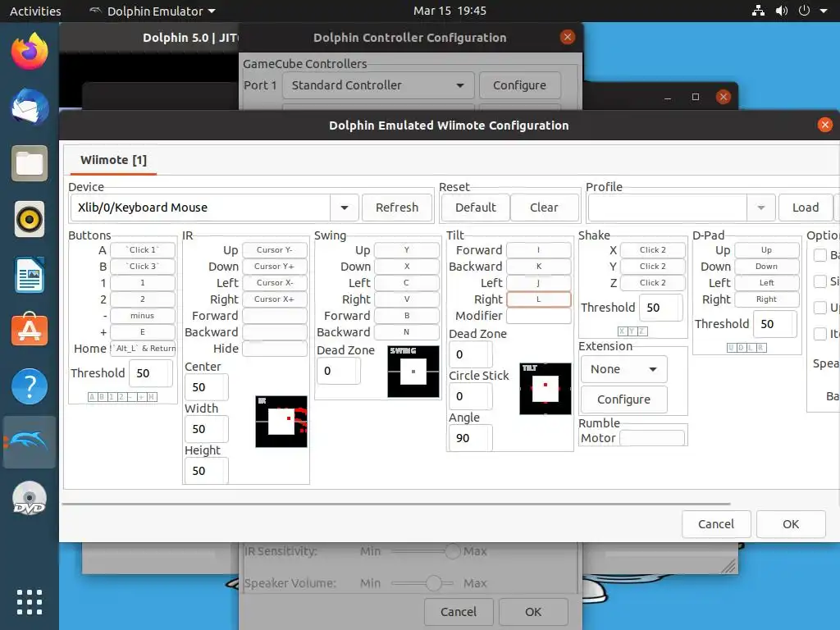840x630 pixels.
Task: Open the Extension None dropdown
Action: pos(623,369)
